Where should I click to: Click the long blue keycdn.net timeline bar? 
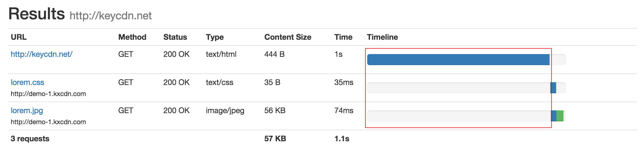click(458, 60)
